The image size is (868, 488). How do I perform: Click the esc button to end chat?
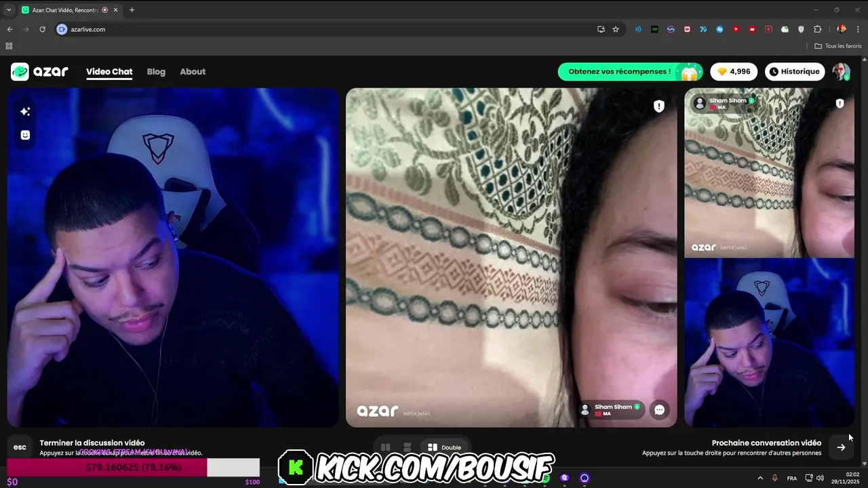(20, 447)
